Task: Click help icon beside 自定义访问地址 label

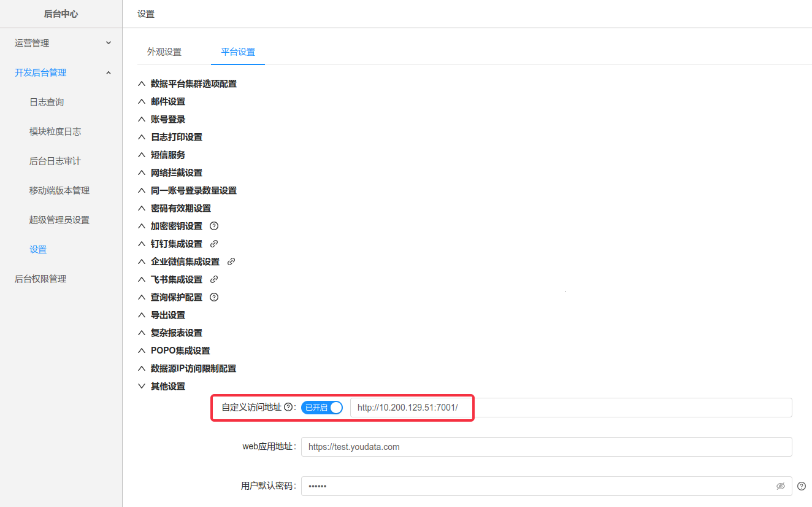Action: tap(288, 408)
